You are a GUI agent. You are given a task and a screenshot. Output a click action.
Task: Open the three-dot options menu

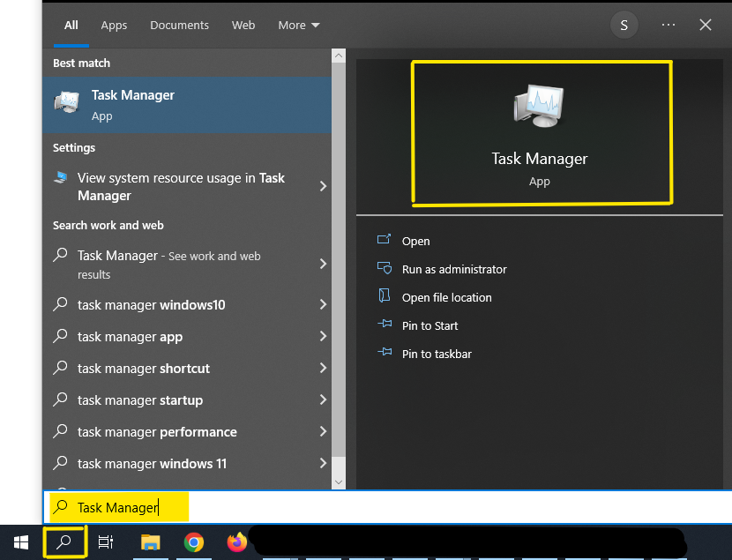click(669, 25)
